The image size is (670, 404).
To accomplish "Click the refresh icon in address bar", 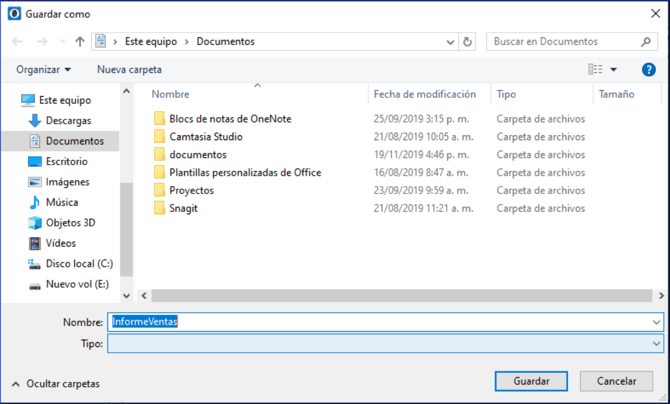I will coord(468,42).
